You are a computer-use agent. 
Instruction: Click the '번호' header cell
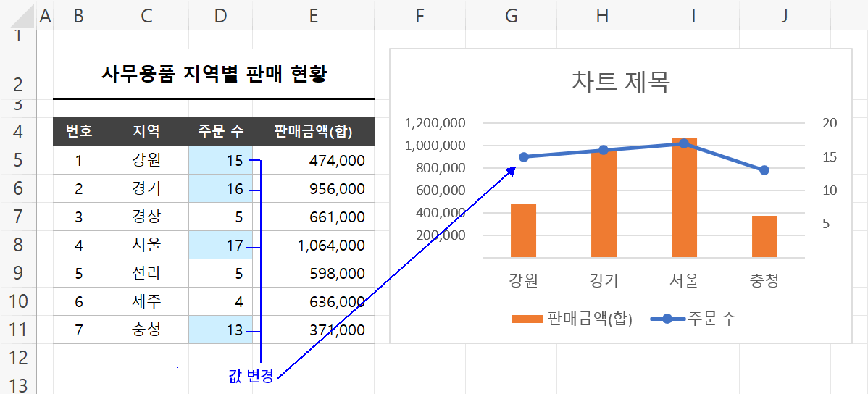click(x=78, y=132)
